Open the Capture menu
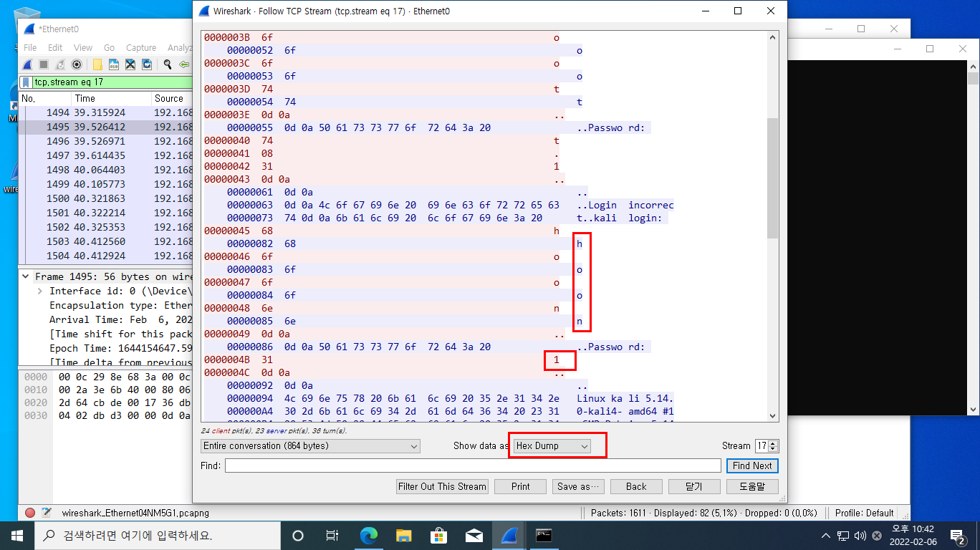The image size is (980, 550). 141,47
